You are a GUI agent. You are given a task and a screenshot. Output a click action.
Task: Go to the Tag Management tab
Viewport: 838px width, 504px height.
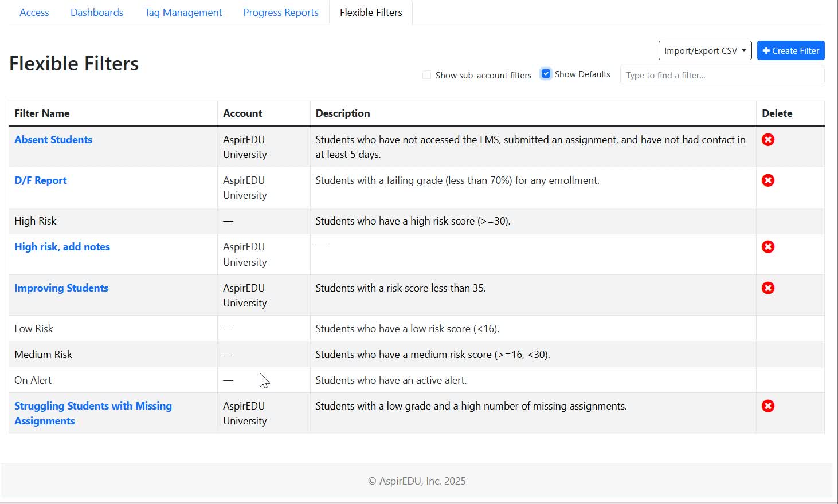coord(183,13)
